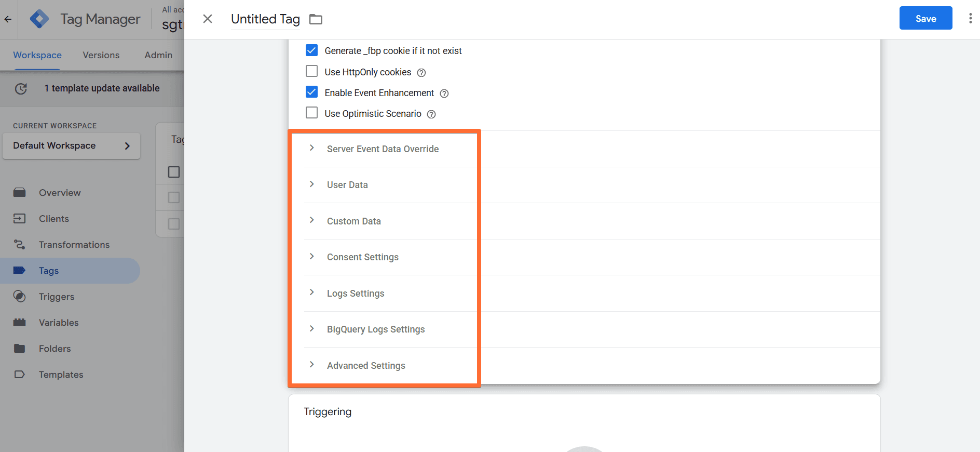Click the Tag Manager logo icon
The width and height of the screenshot is (980, 452).
pyautogui.click(x=39, y=19)
